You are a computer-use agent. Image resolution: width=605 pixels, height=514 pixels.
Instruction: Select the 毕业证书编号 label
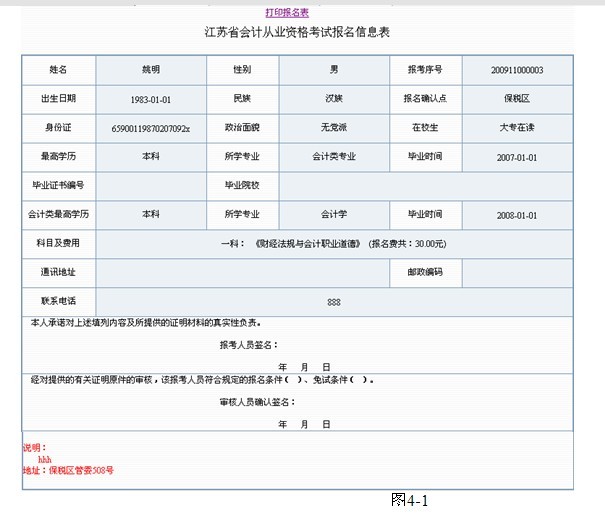58,185
